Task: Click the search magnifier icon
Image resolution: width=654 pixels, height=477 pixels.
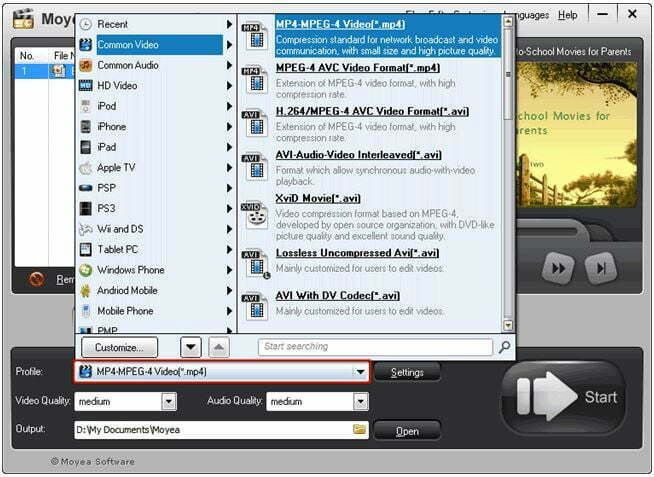Action: 504,347
